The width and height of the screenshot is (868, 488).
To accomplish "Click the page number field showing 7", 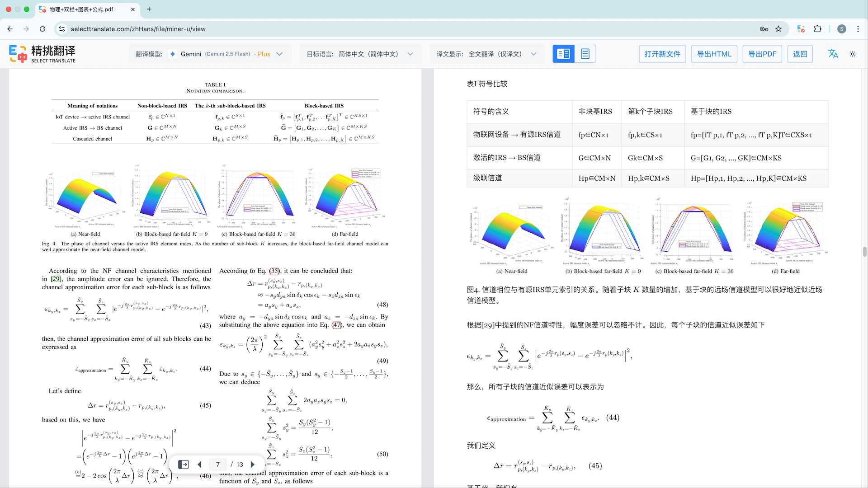I will 218,465.
